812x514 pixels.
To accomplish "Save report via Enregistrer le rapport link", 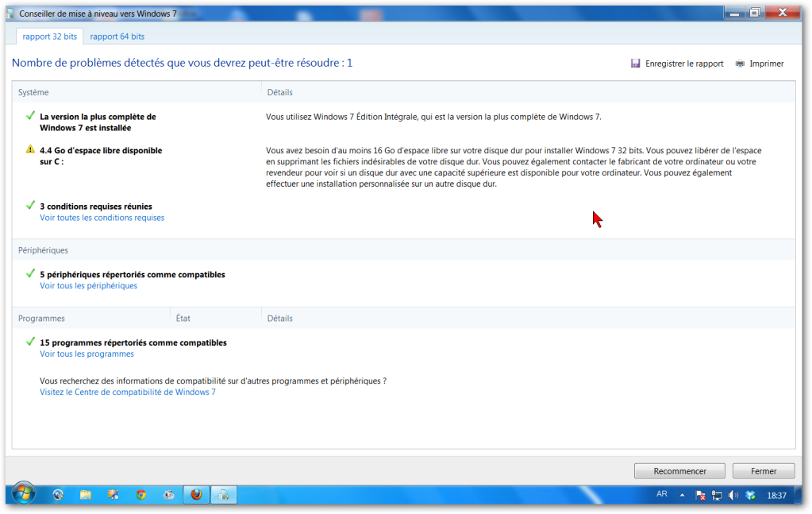I will (684, 64).
